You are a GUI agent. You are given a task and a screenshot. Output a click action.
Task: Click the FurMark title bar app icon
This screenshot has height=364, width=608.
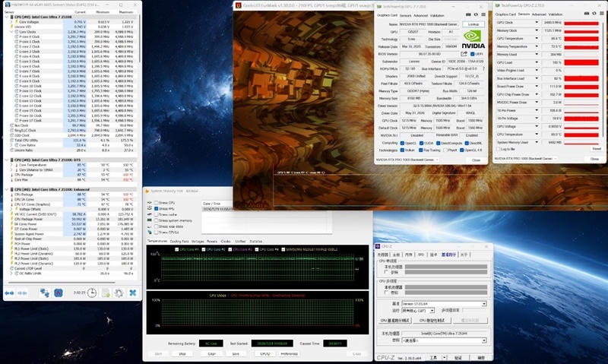point(238,5)
